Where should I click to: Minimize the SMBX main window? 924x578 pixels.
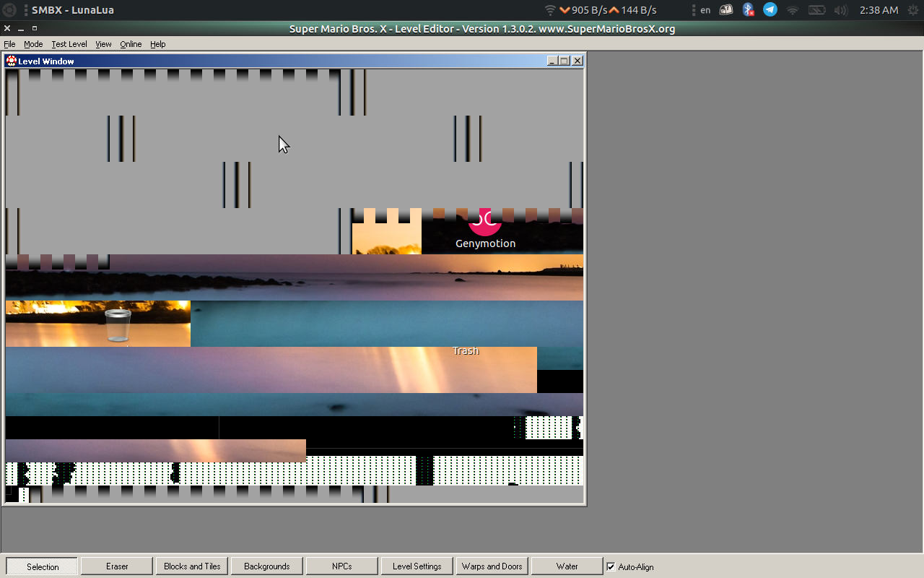21,29
